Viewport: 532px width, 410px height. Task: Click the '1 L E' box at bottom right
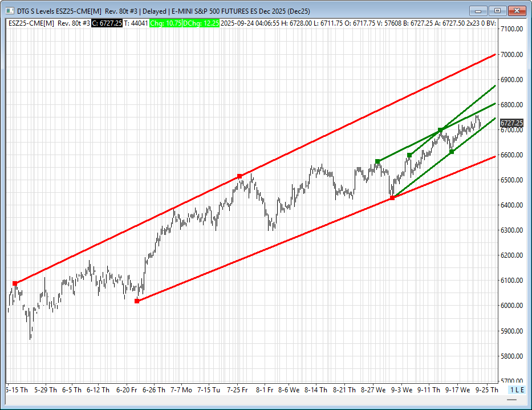pyautogui.click(x=517, y=389)
